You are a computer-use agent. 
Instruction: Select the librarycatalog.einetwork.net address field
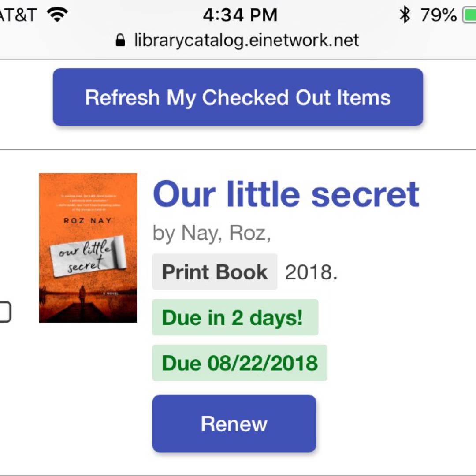coord(246,41)
